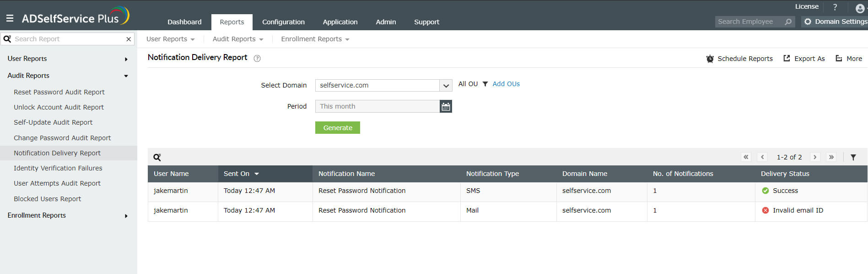The image size is (868, 274).
Task: Collapse the Audit Reports sidebar section
Action: click(x=126, y=76)
